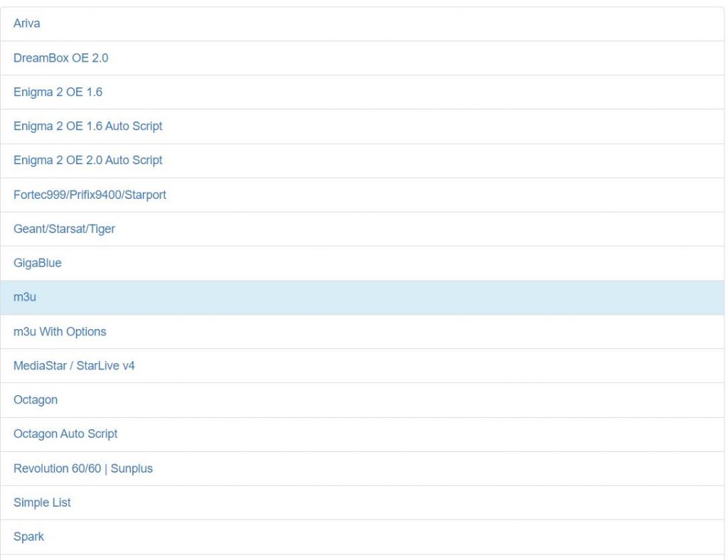Select the plain Octagon entry
This screenshot has width=728, height=560.
click(362, 400)
